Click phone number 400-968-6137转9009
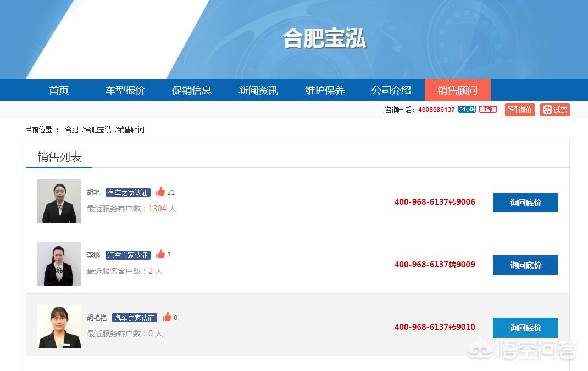Screen dimensions: 588x371 click(x=435, y=265)
